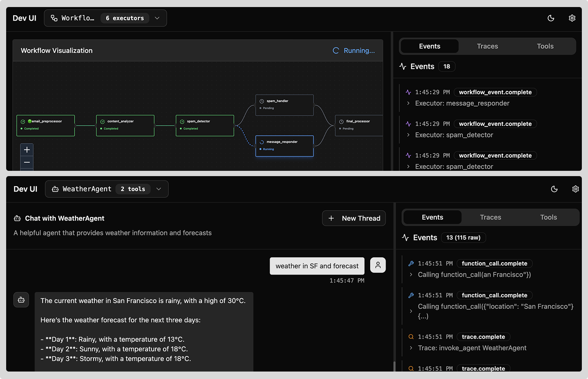Select the spam_handler node on the canvas
The image size is (588, 379).
pos(284,105)
